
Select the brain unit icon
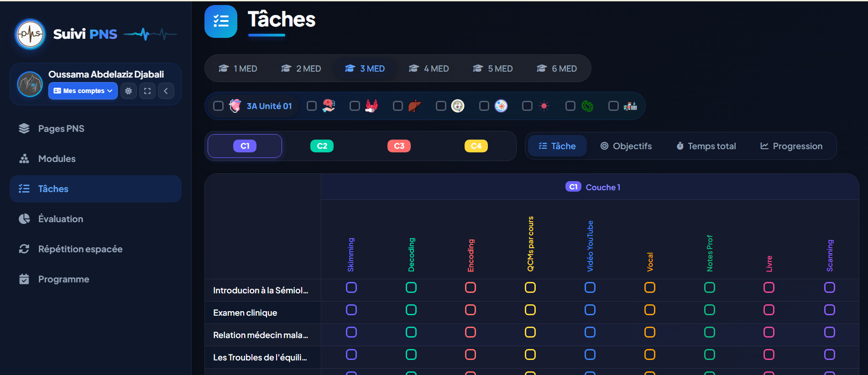click(329, 106)
